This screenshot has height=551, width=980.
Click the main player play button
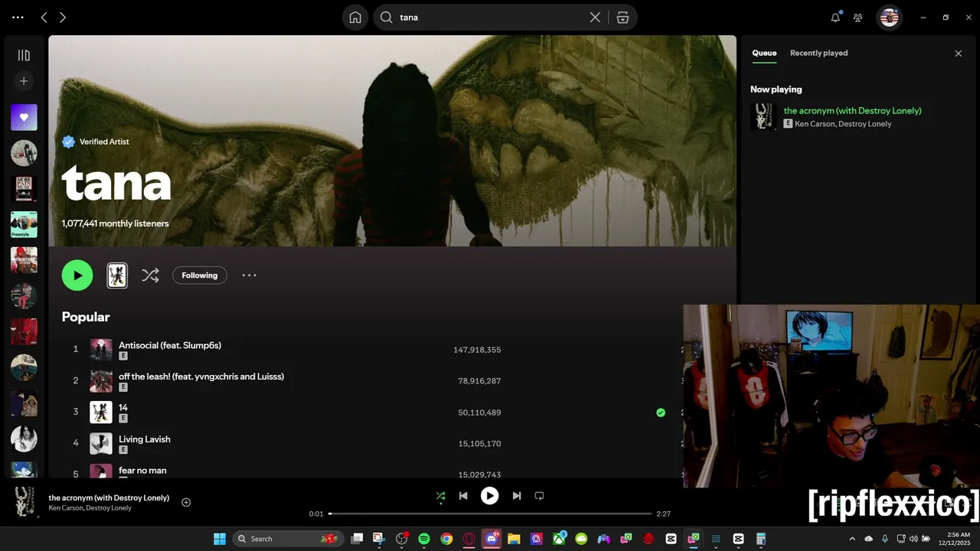click(x=489, y=496)
